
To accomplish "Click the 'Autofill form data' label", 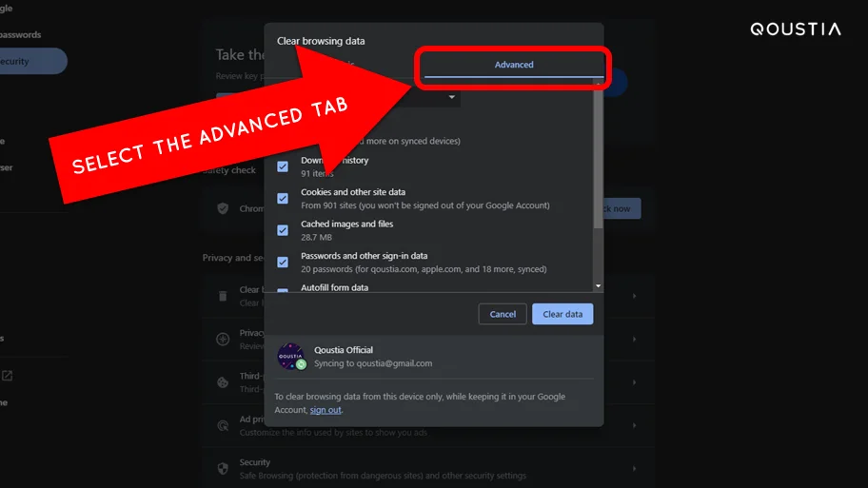I will tap(334, 287).
